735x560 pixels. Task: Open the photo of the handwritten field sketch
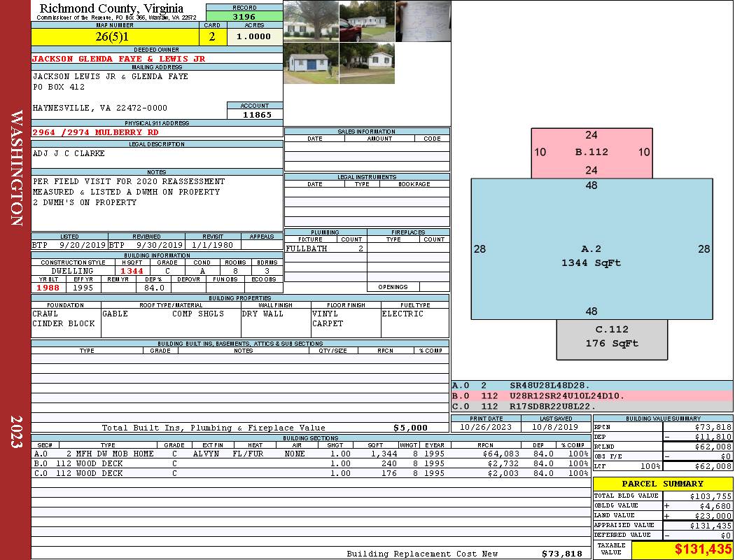tap(423, 22)
